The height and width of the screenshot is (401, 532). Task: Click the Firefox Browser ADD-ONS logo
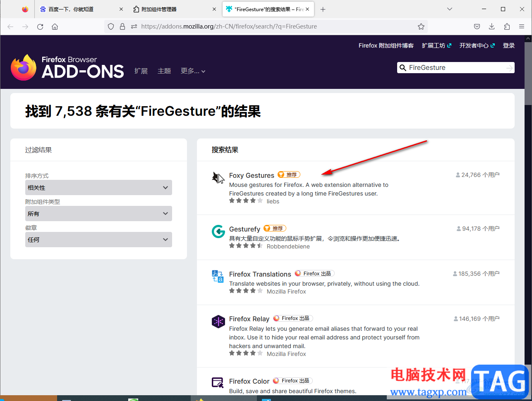tap(67, 67)
